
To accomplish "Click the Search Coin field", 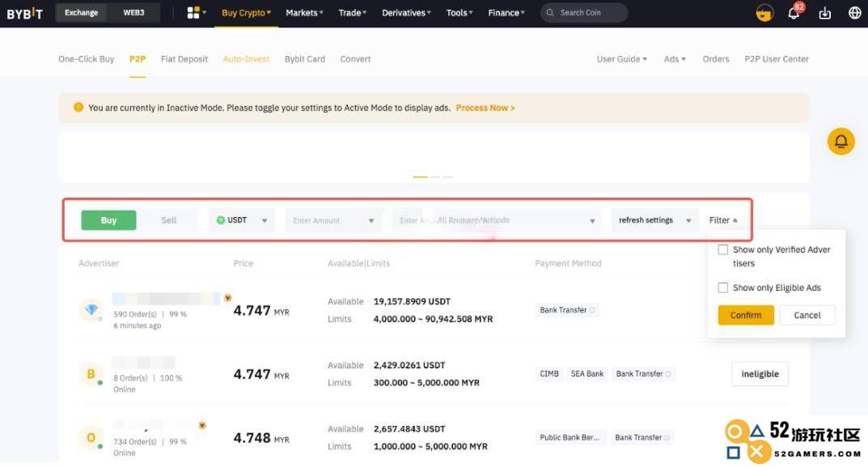I will [x=584, y=13].
